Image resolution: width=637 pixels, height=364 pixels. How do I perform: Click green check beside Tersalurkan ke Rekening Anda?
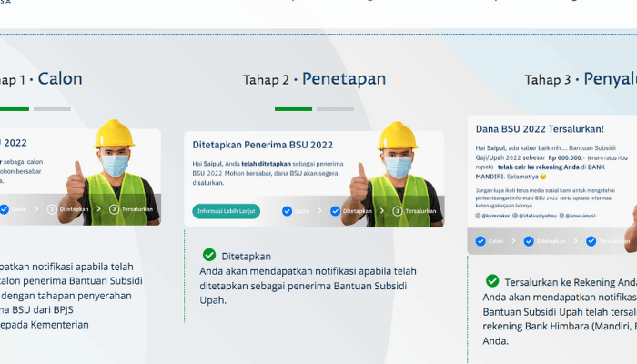pyautogui.click(x=492, y=280)
